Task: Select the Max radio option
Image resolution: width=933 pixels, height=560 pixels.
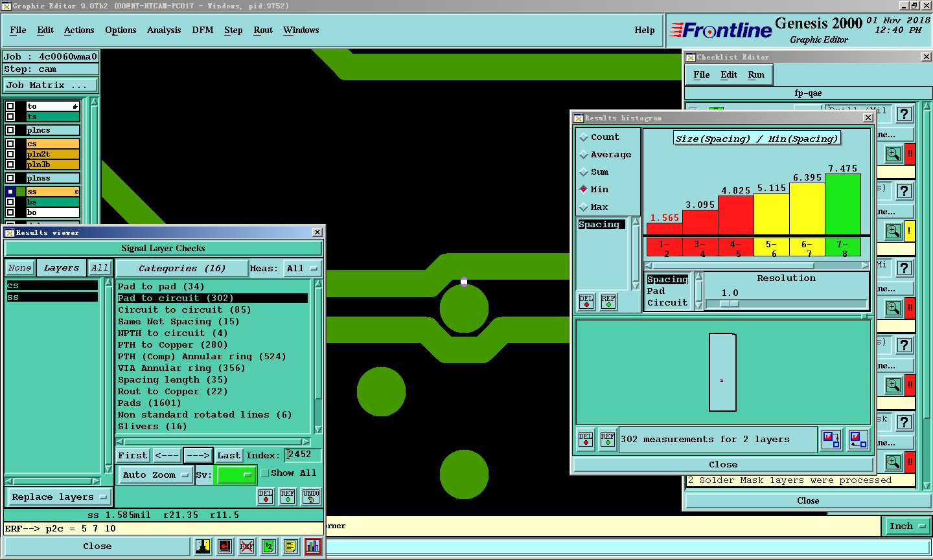Action: [x=584, y=207]
